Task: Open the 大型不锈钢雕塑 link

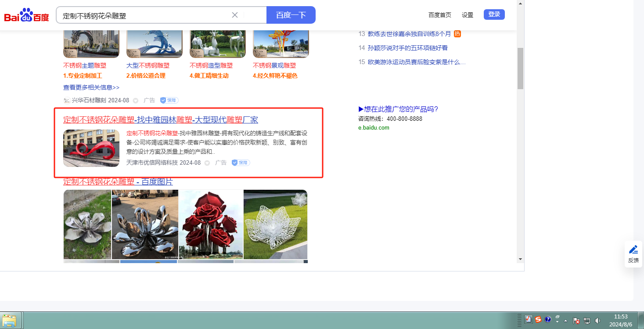Action: pyautogui.click(x=148, y=65)
